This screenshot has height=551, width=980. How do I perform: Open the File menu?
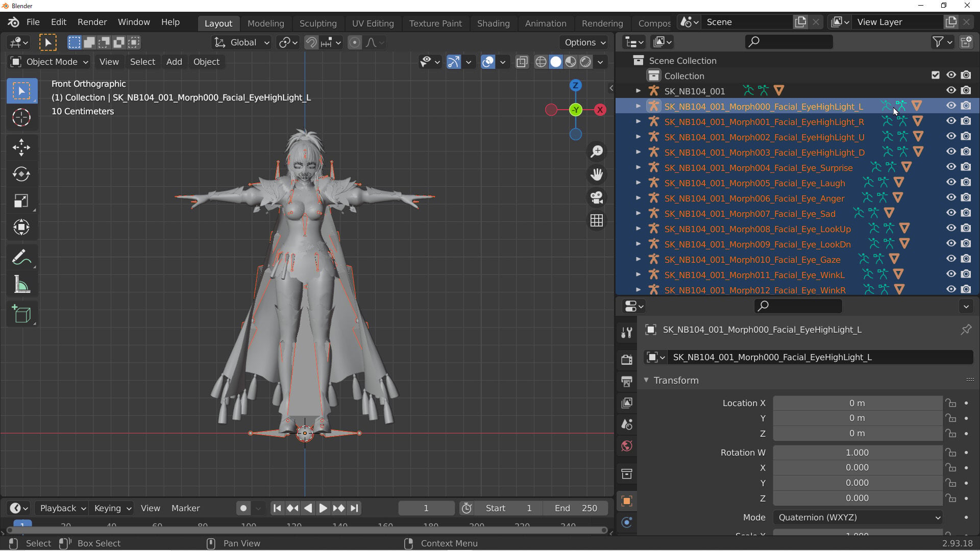tap(33, 22)
